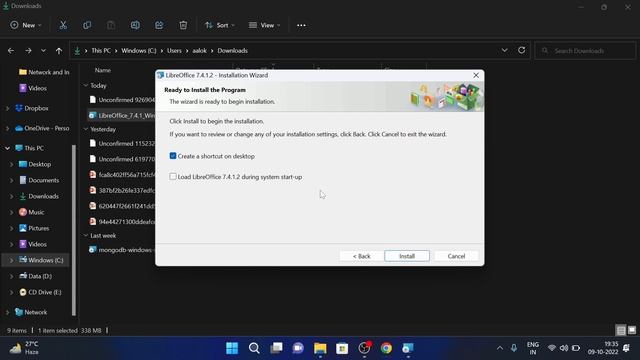Open Task View on the taskbar
The image size is (640, 360).
(276, 348)
